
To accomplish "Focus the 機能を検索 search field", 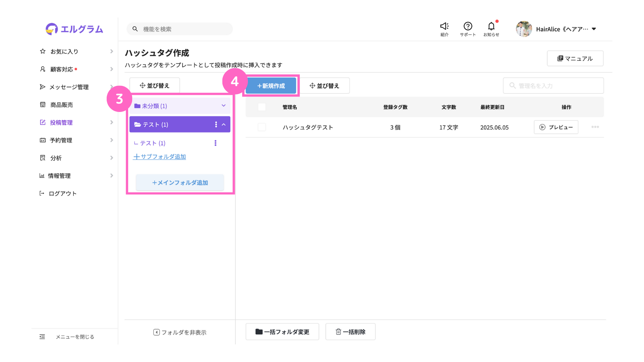I will [180, 29].
